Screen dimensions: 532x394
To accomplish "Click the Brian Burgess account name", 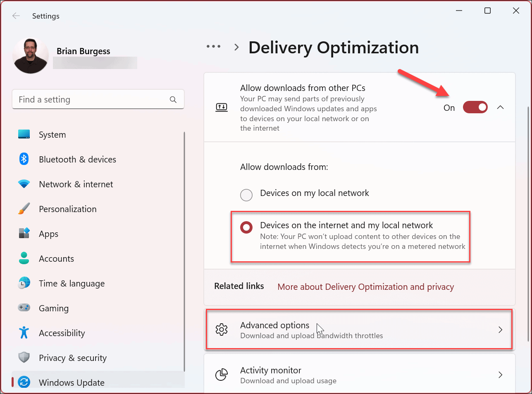I will coord(83,51).
